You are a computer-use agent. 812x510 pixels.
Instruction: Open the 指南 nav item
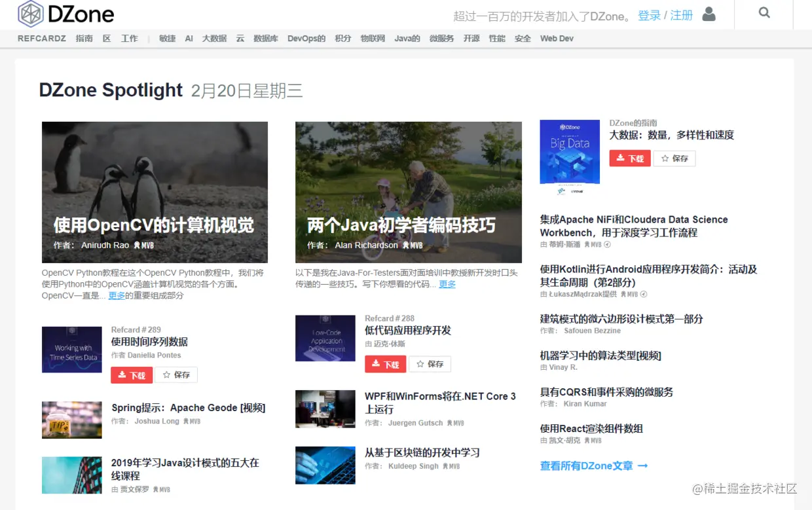[84, 39]
